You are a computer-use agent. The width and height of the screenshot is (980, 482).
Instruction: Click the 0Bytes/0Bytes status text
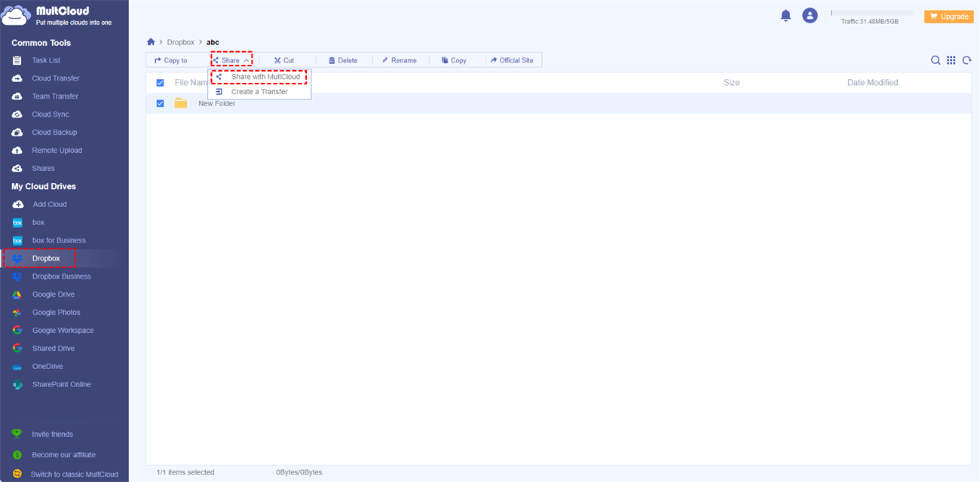pyautogui.click(x=299, y=472)
